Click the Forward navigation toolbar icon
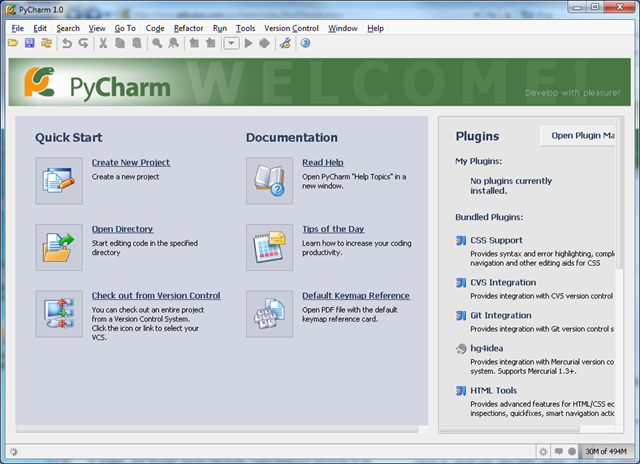The image size is (640, 464). coord(211,43)
